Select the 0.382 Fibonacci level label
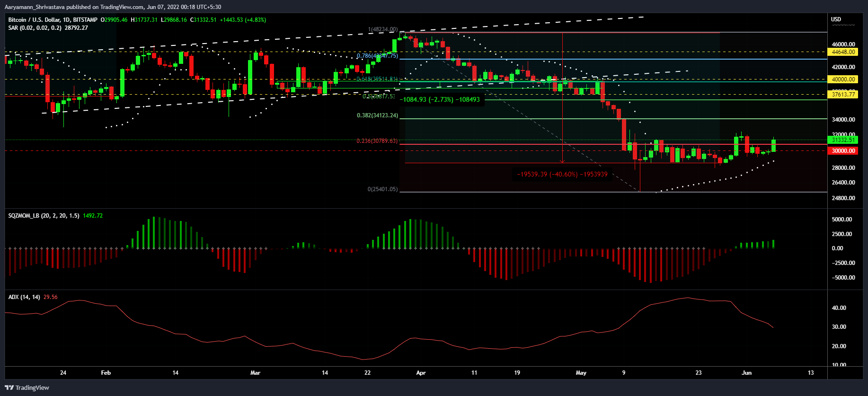This screenshot has height=396, width=868. (x=377, y=115)
